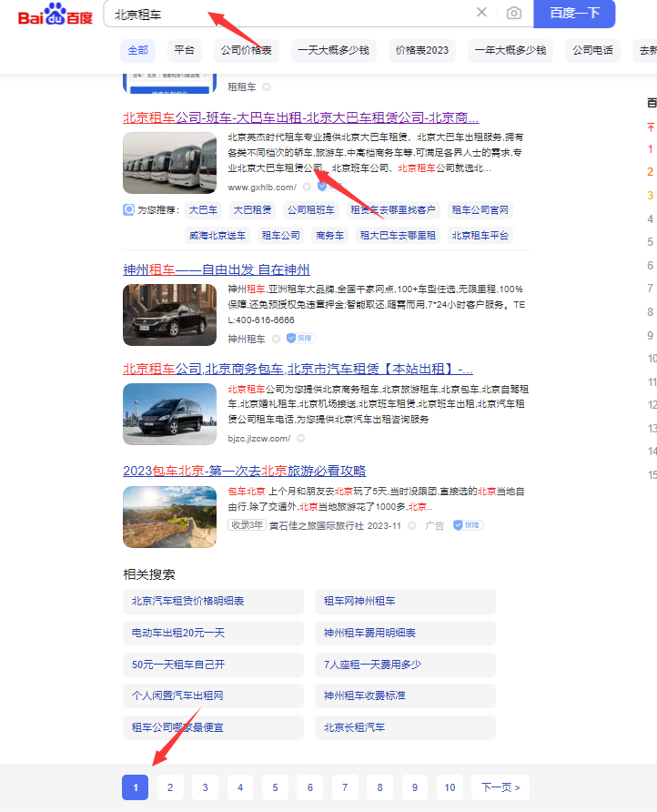Screen dimensions: 657x812
Task: Choose the 威海北京送车 recommendation tag
Action: (x=217, y=236)
